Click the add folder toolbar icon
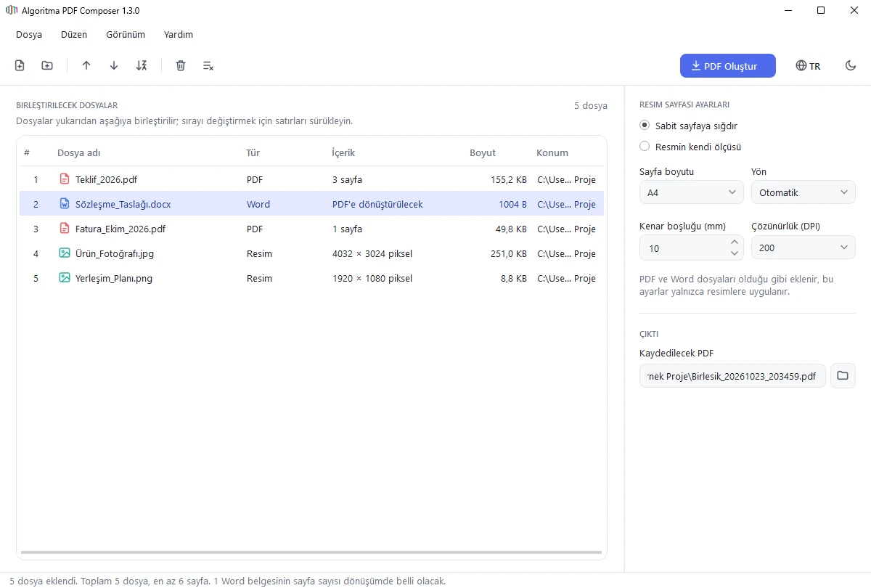The image size is (871, 588). click(47, 66)
